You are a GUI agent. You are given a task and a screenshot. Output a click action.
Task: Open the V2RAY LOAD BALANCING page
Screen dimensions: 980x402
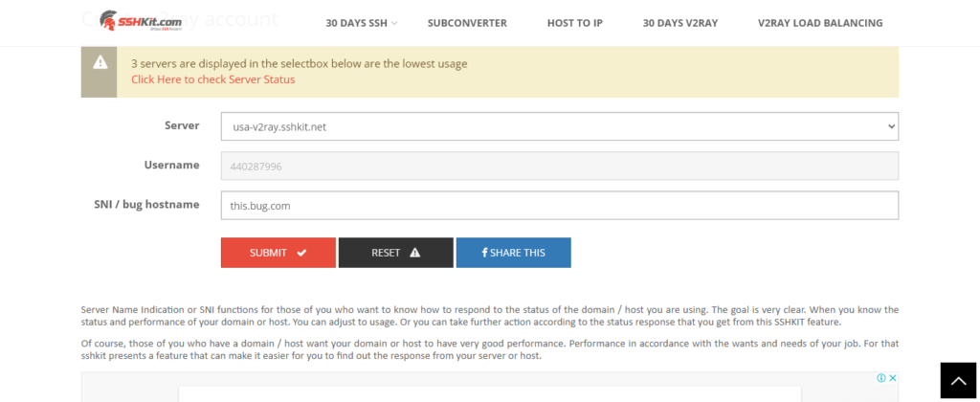(x=820, y=23)
